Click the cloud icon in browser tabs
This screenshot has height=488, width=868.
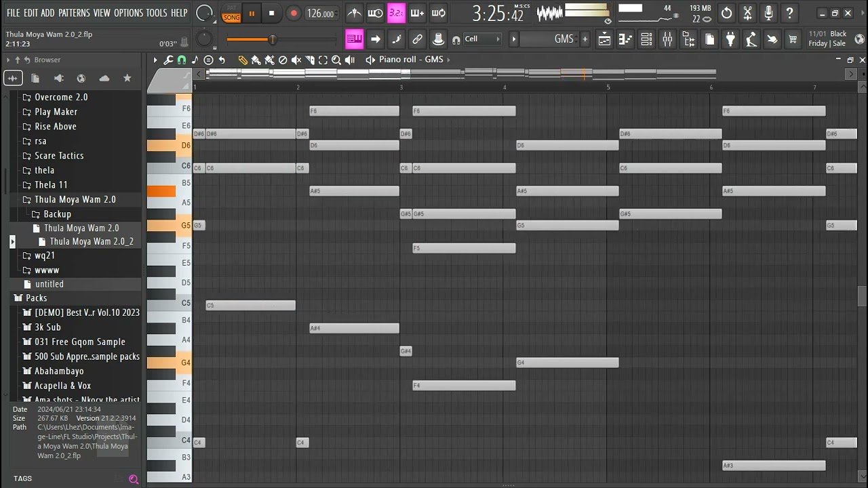(x=104, y=79)
